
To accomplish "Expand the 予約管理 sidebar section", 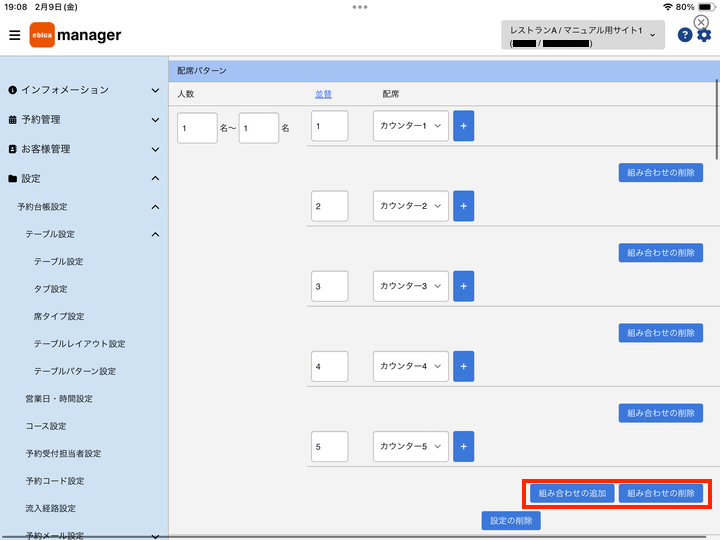I will click(84, 120).
